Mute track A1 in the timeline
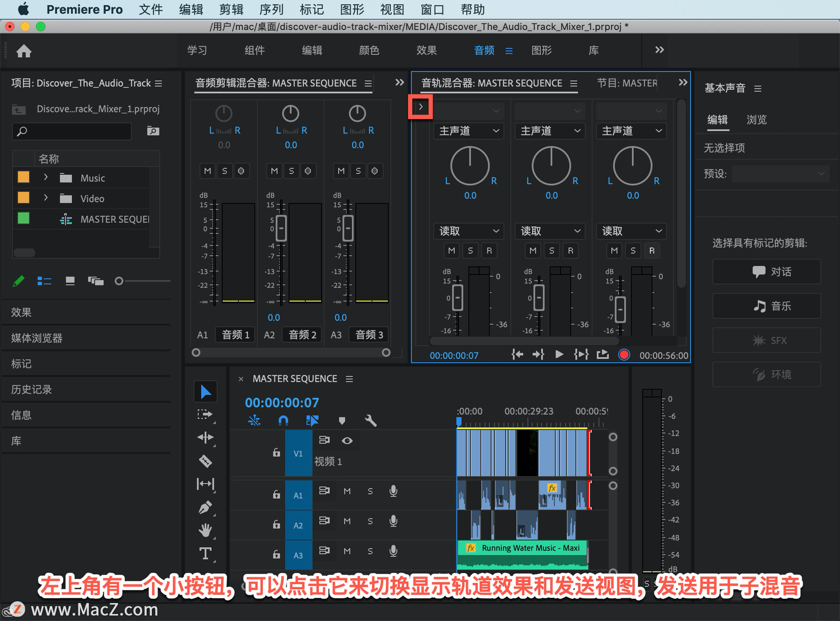840x621 pixels. coord(347,491)
